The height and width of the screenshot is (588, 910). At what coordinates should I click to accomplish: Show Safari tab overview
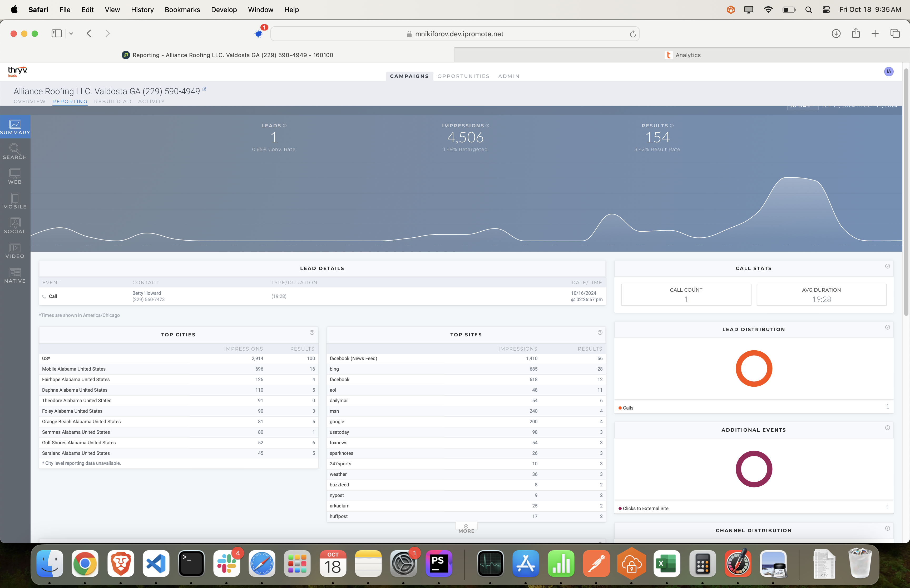(895, 34)
